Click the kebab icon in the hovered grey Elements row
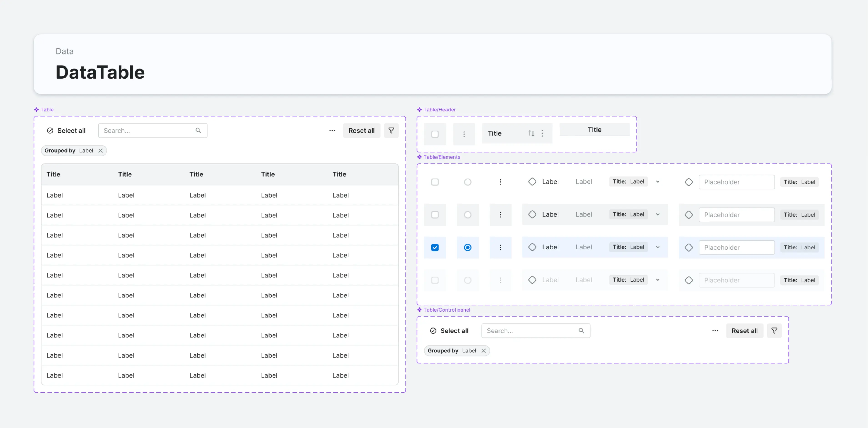This screenshot has width=868, height=428. [x=500, y=215]
